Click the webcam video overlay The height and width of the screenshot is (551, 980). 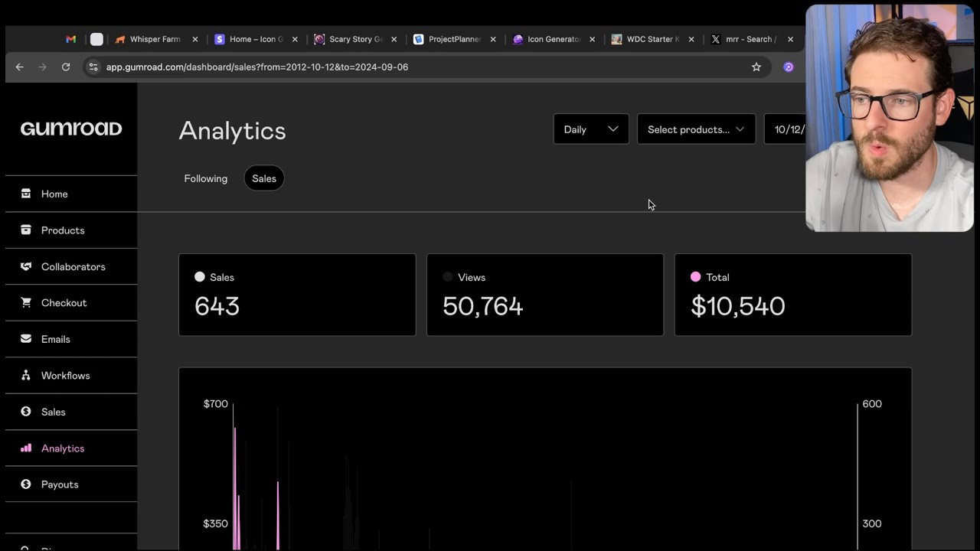click(890, 119)
